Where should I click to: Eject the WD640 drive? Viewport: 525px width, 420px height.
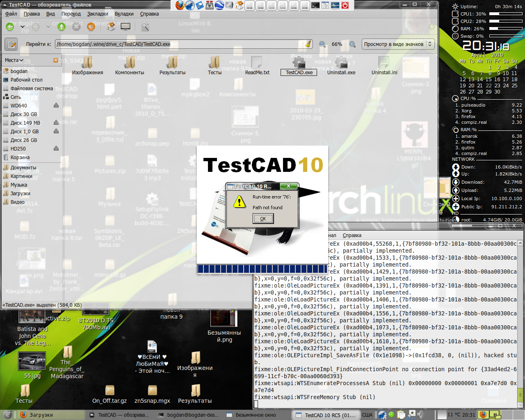[56, 105]
